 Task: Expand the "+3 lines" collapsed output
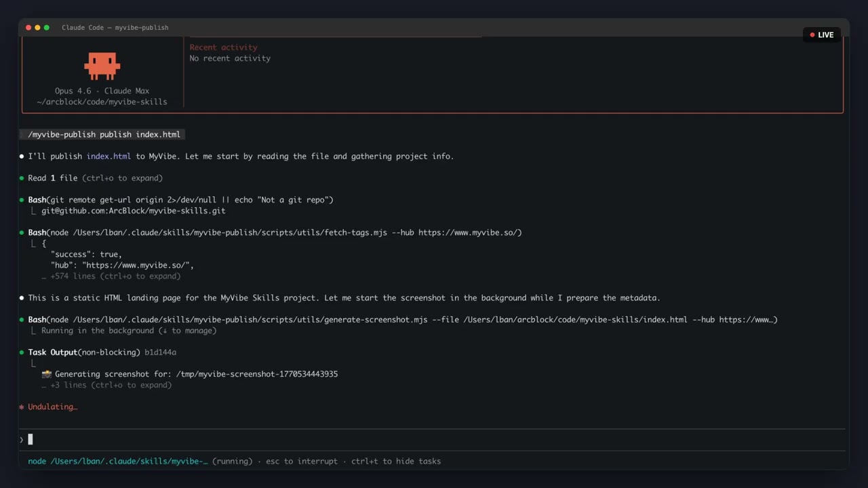tap(106, 385)
